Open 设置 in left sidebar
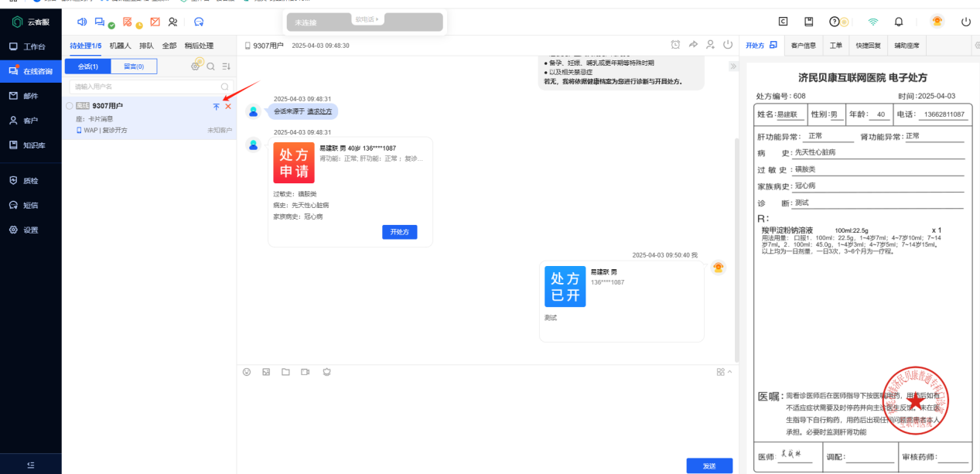Viewport: 980px width, 474px height. click(31, 230)
